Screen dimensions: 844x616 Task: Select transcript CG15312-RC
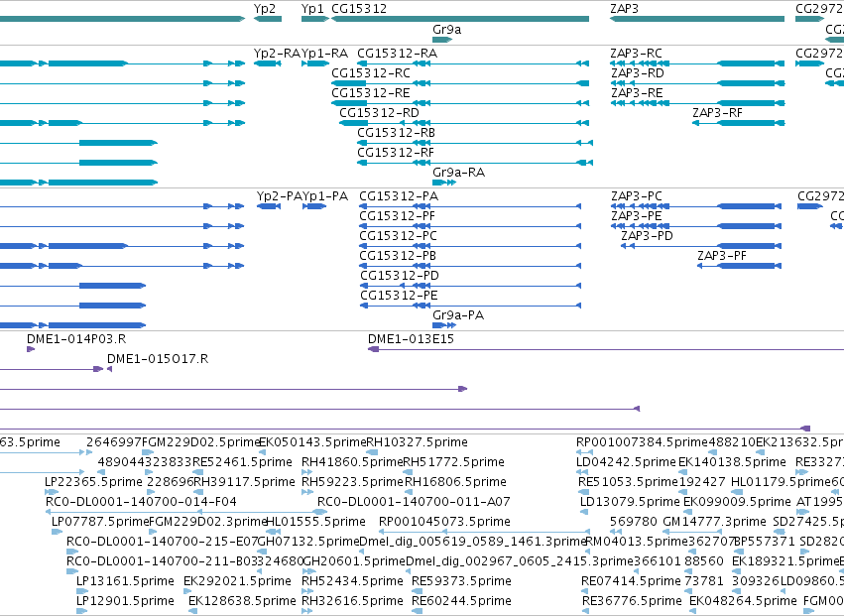coord(460,83)
